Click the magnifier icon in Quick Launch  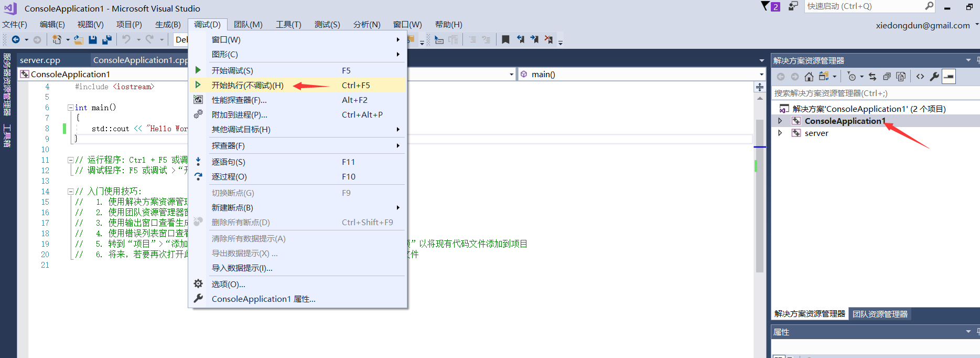929,6
